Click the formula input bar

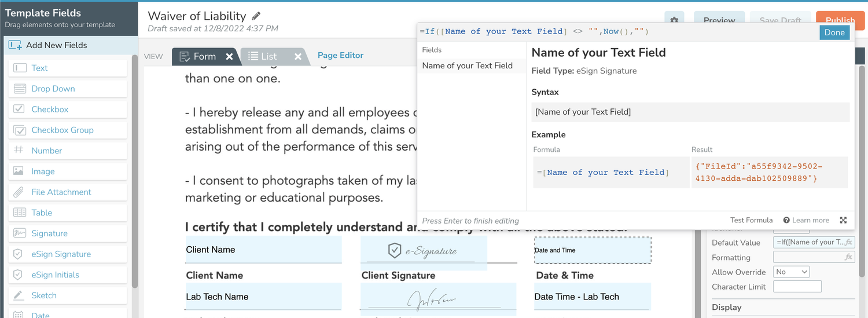617,32
